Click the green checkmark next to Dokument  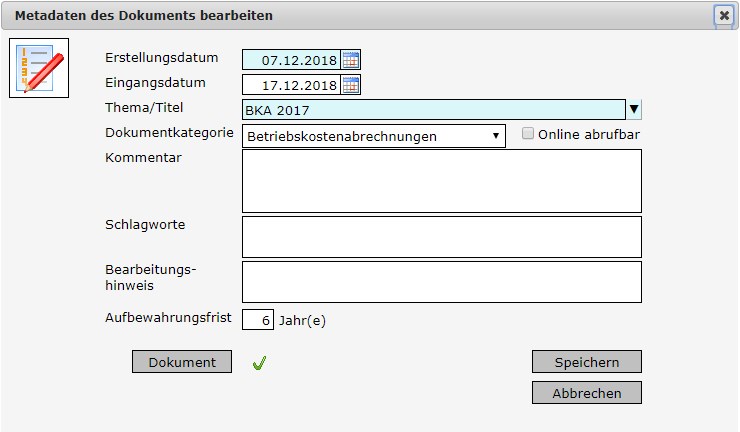(259, 363)
